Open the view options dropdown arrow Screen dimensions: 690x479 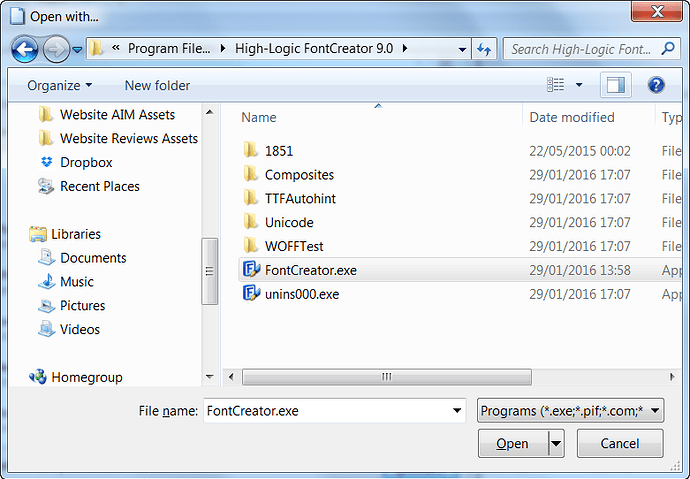point(579,85)
